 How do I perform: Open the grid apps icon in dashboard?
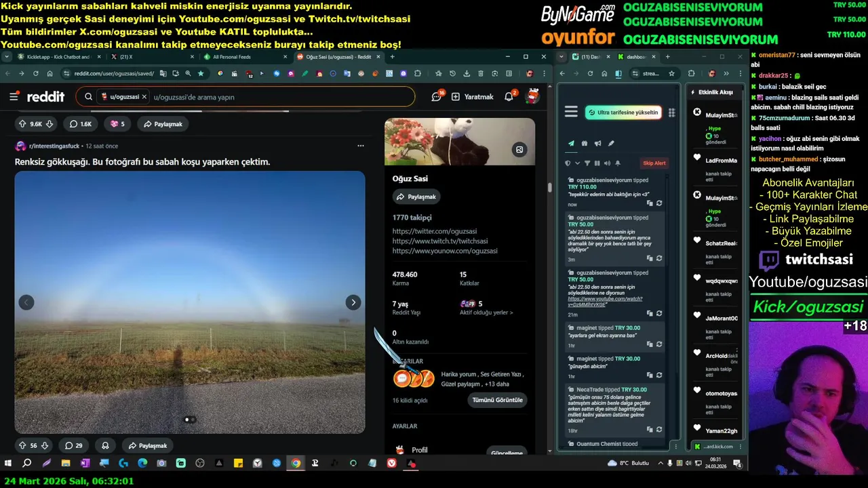pos(672,113)
